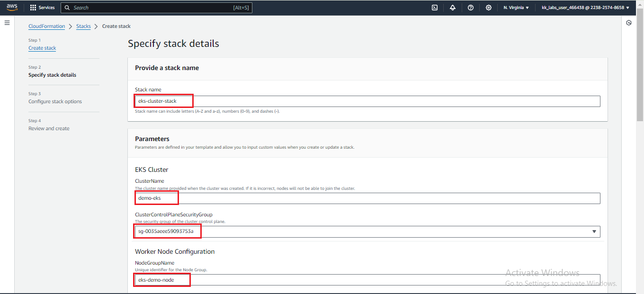Open the notifications bell
Screen dimensions: 644x294
(x=452, y=8)
